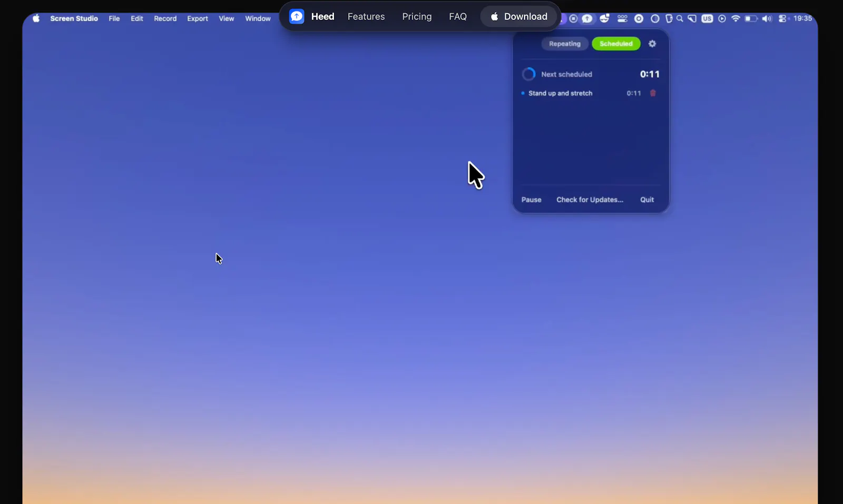Open the Heed settings gear

click(x=652, y=44)
